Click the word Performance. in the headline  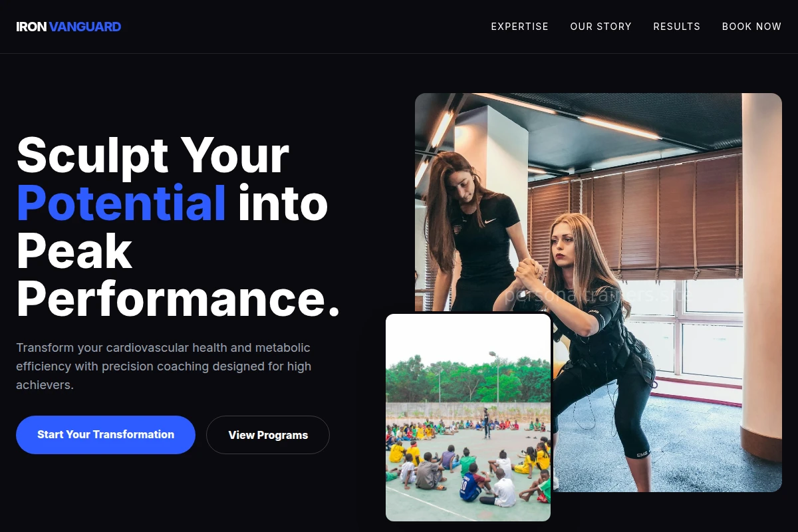pos(178,299)
